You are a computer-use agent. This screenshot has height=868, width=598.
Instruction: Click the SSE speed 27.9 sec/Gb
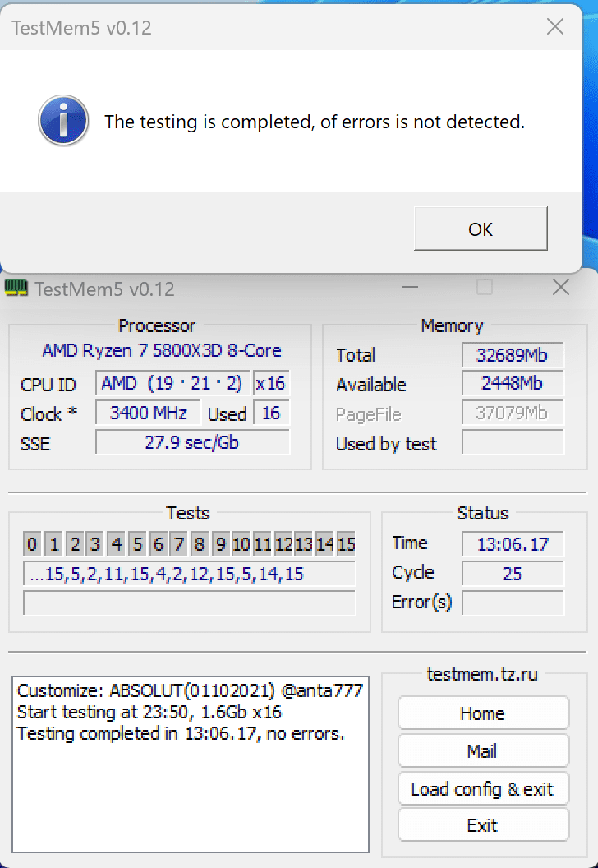pyautogui.click(x=192, y=441)
